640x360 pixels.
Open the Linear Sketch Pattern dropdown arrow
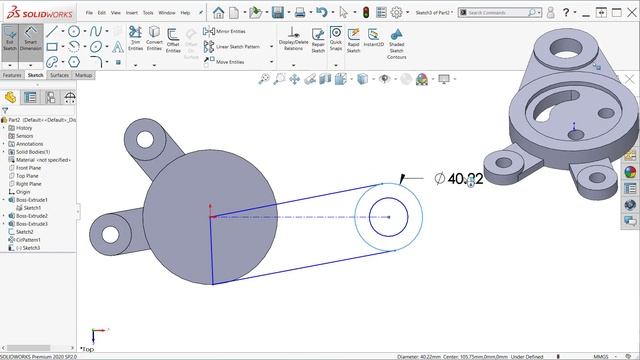tap(271, 47)
